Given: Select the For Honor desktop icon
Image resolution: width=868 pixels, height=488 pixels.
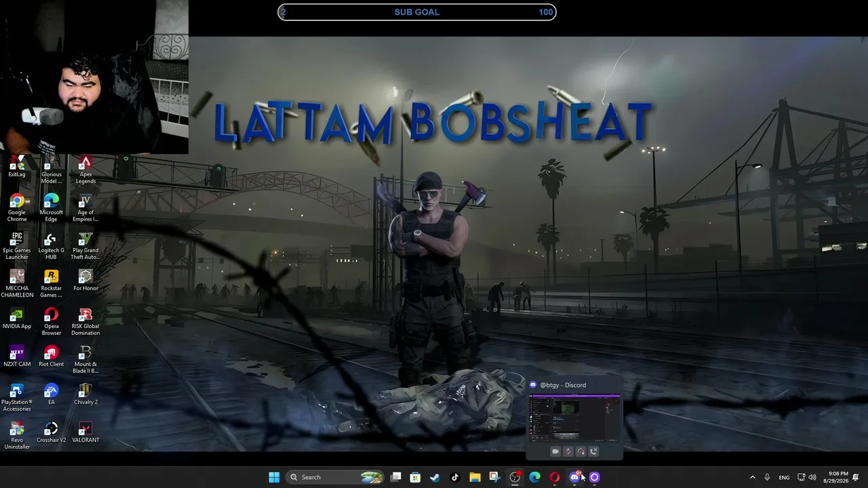Looking at the screenshot, I should [85, 281].
